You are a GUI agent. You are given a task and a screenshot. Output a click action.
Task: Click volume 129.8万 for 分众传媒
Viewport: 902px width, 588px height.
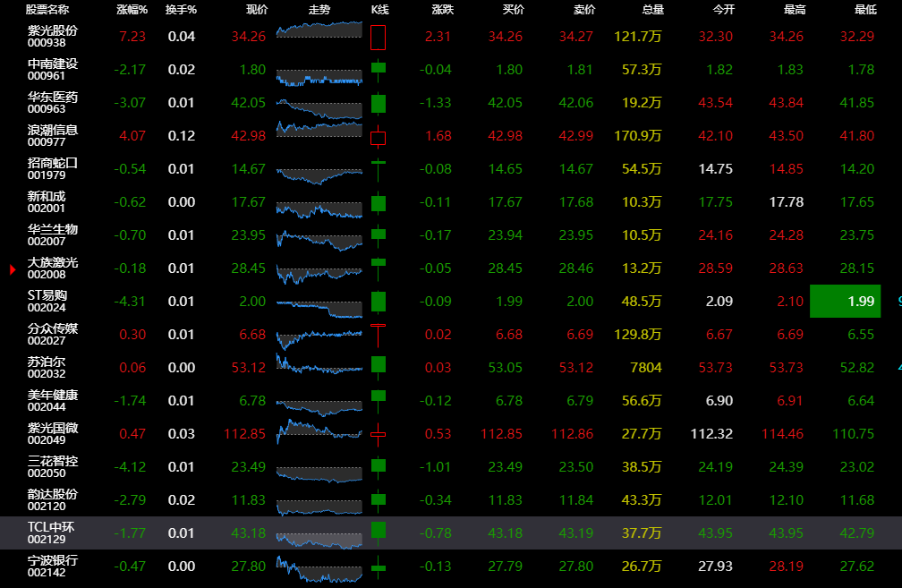(x=638, y=335)
